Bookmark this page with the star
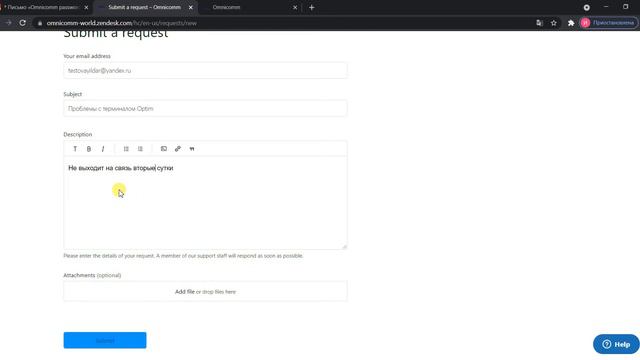 553,23
